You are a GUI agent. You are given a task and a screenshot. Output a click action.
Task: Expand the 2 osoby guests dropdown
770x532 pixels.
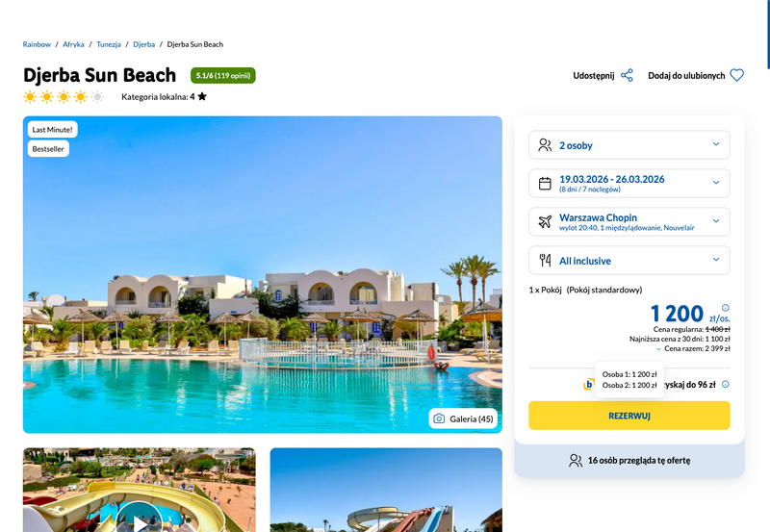(x=629, y=144)
